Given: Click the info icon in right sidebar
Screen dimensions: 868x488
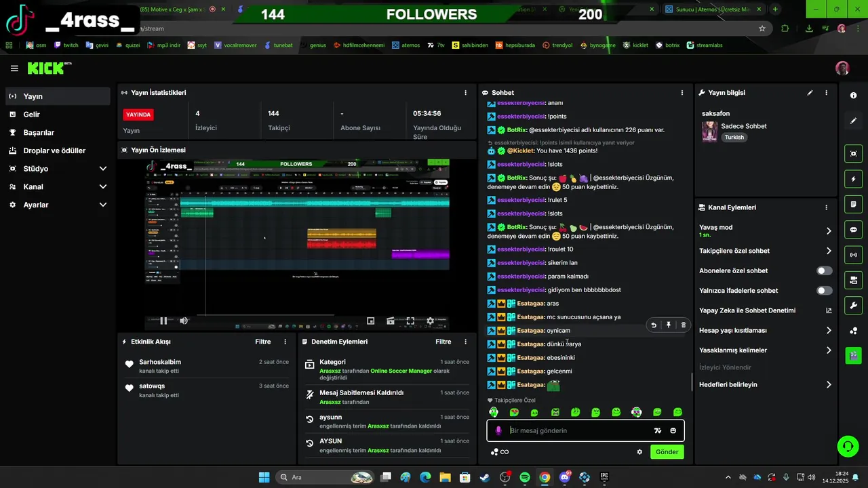Looking at the screenshot, I should click(x=854, y=96).
